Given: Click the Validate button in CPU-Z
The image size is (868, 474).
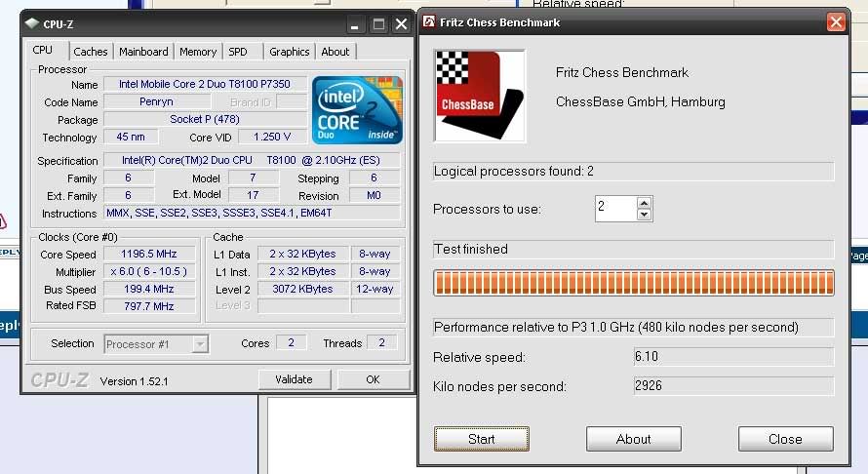Looking at the screenshot, I should (x=294, y=379).
